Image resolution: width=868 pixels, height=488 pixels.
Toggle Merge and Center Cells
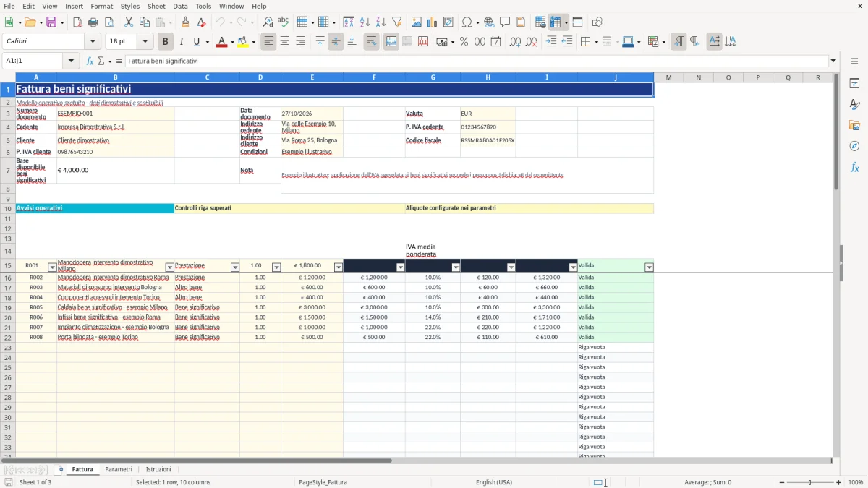pyautogui.click(x=391, y=42)
